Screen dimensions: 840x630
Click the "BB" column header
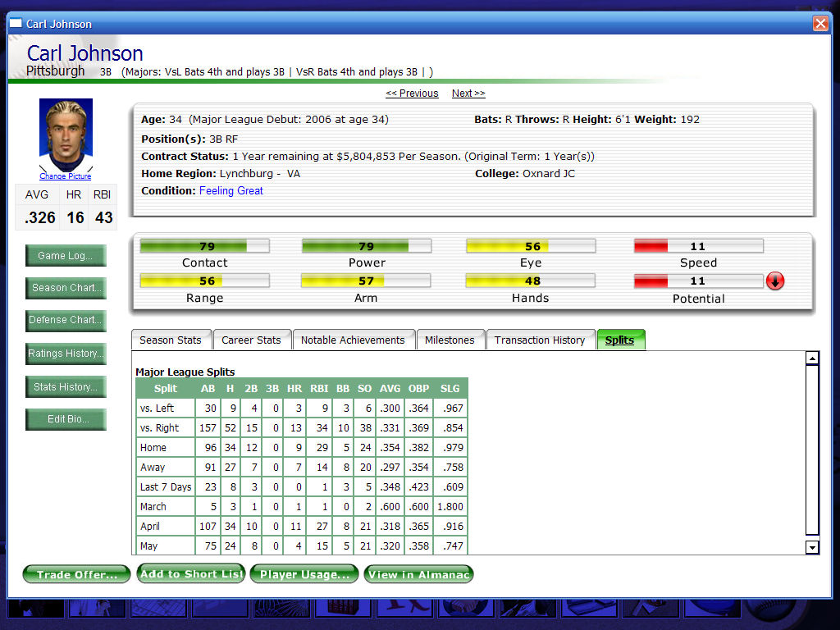[x=343, y=388]
